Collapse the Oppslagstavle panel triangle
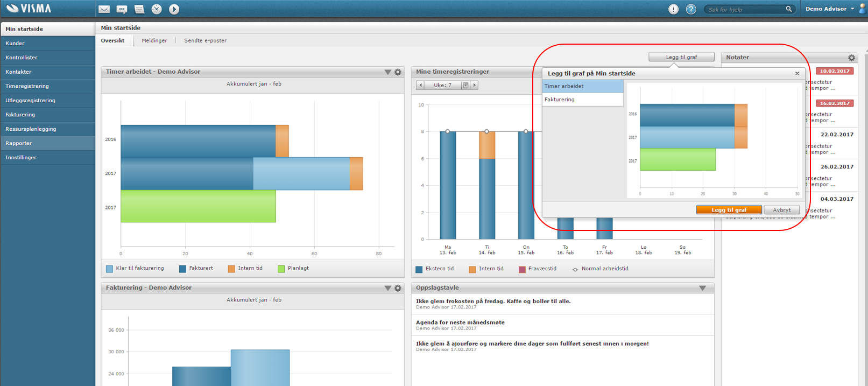 (703, 288)
